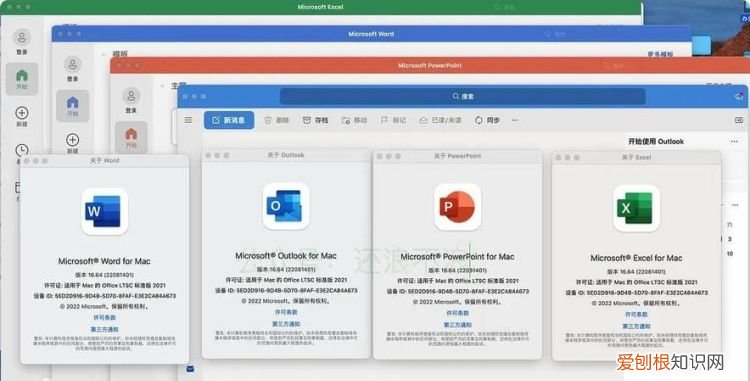Screen dimensions: 750x381
Task: Click the 许可证 line in 关于 PowerPoint dialog
Action: click(457, 281)
